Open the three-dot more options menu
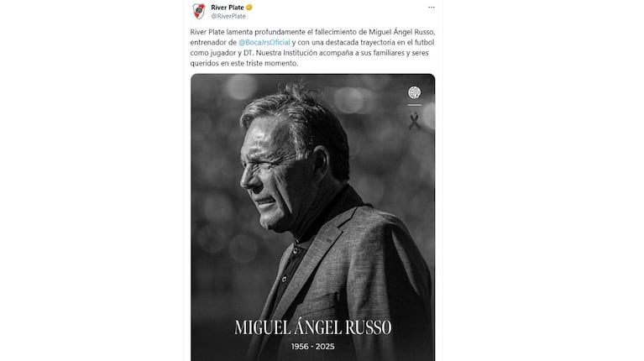Screen dimensions: 644x361 [432, 8]
